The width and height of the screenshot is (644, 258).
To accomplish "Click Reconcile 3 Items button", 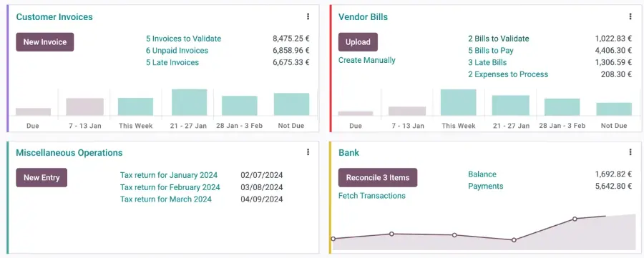I will pyautogui.click(x=378, y=178).
